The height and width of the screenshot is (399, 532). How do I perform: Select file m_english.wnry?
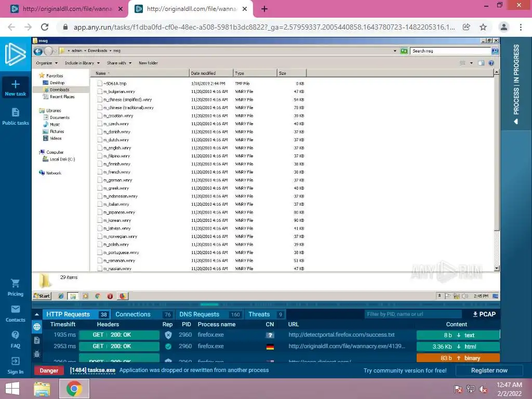pyautogui.click(x=117, y=148)
